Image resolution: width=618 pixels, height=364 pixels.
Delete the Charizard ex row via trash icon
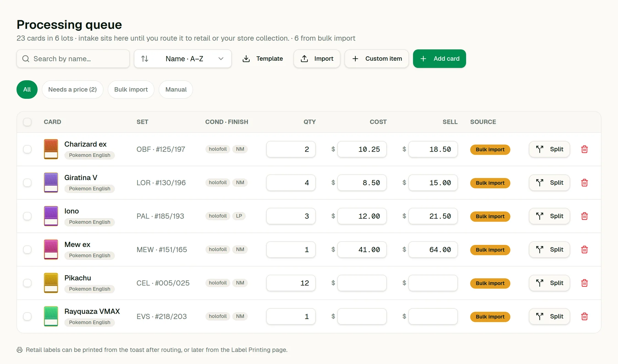[x=584, y=149]
